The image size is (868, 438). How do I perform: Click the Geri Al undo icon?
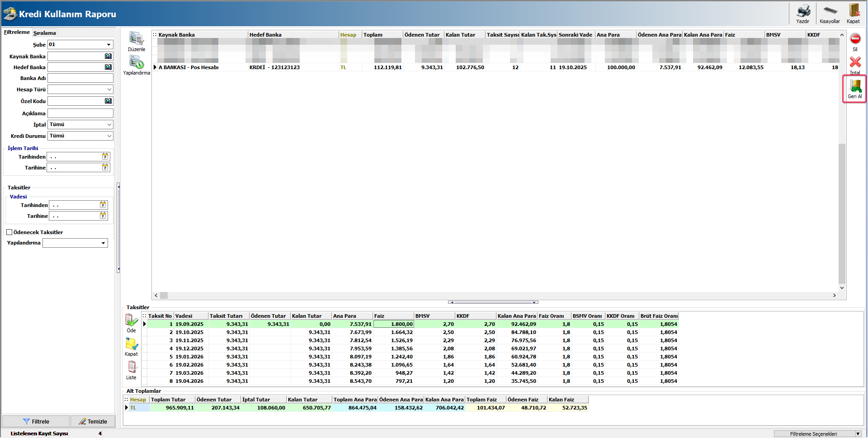point(855,87)
